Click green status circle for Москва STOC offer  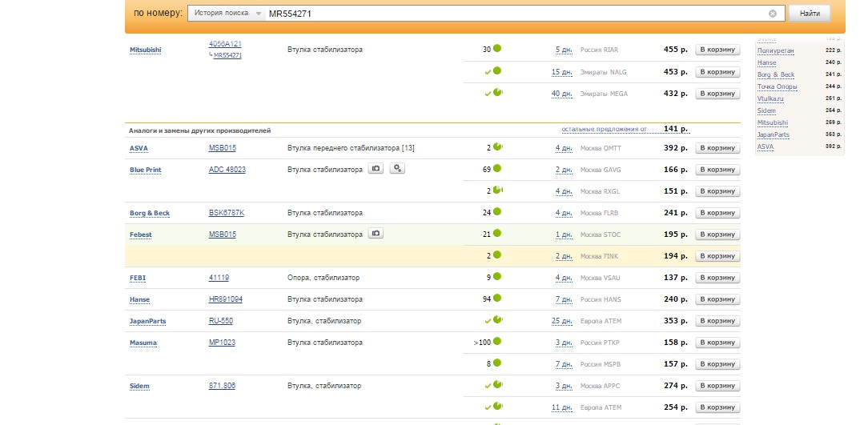tap(497, 234)
